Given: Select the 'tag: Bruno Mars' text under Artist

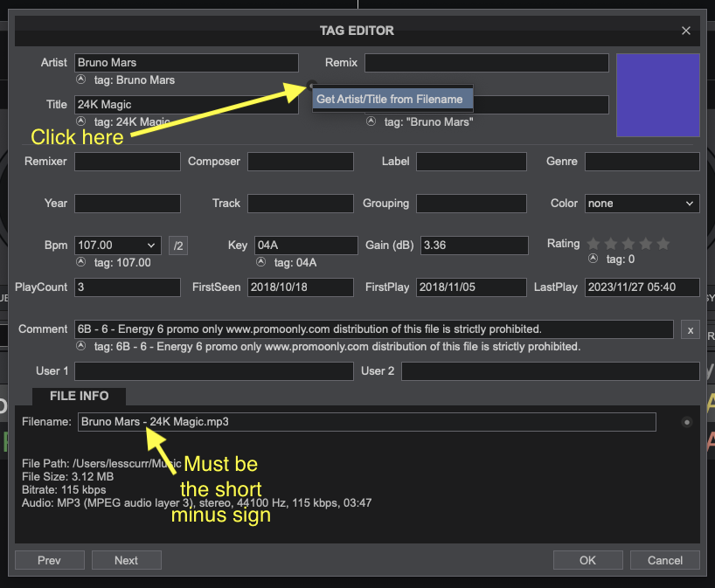Looking at the screenshot, I should tap(135, 80).
